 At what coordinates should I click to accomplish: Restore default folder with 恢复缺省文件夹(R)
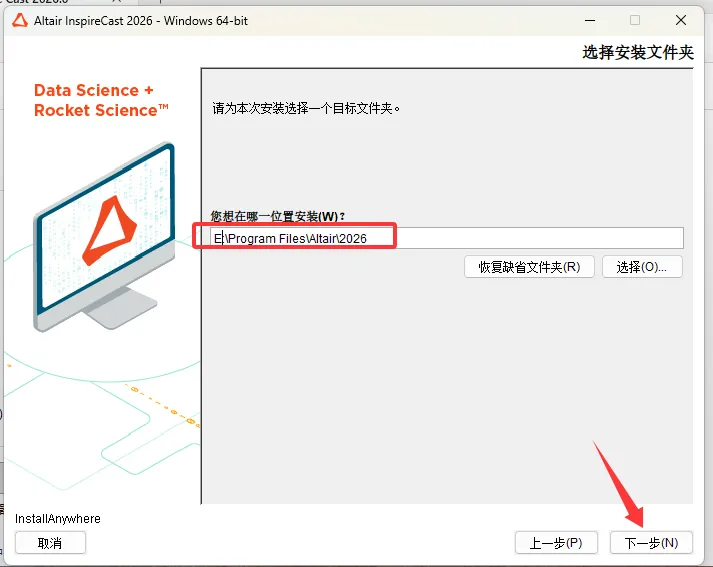(529, 267)
